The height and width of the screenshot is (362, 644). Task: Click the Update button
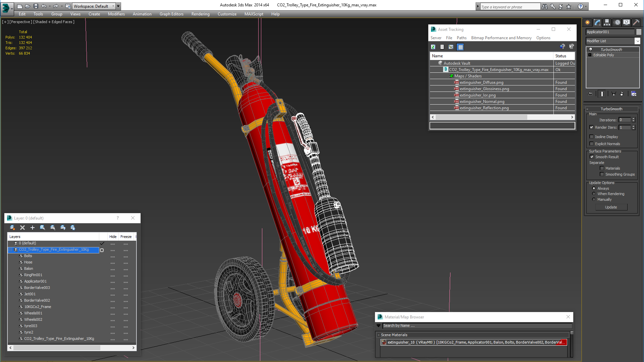[611, 207]
